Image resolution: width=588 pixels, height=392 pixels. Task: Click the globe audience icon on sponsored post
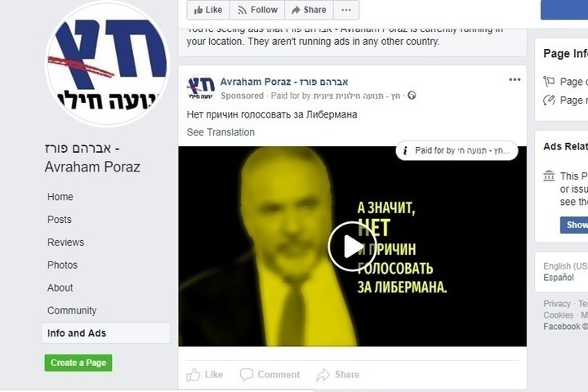pyautogui.click(x=412, y=96)
